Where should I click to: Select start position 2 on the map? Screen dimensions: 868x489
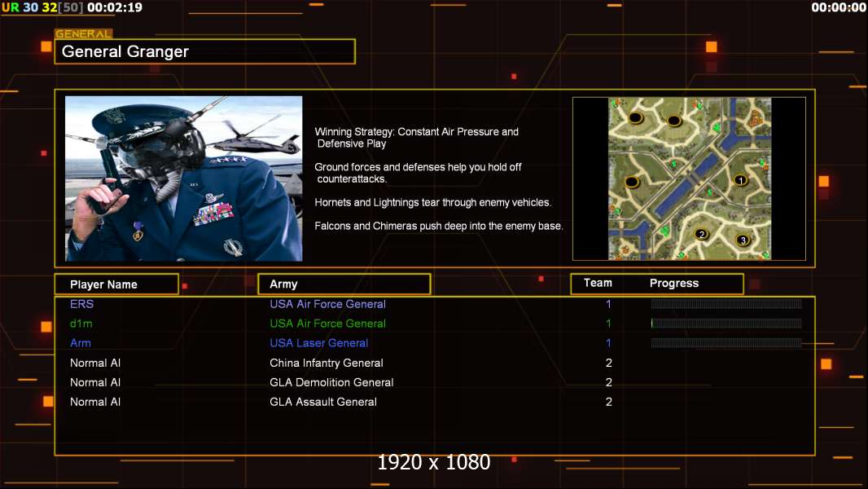(701, 234)
